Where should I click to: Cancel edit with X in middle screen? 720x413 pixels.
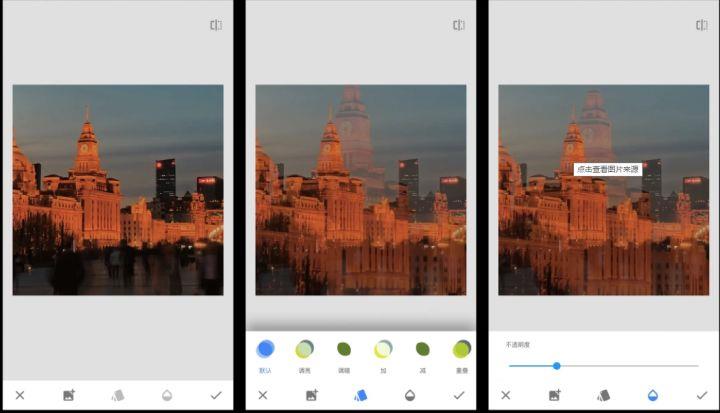pos(263,395)
